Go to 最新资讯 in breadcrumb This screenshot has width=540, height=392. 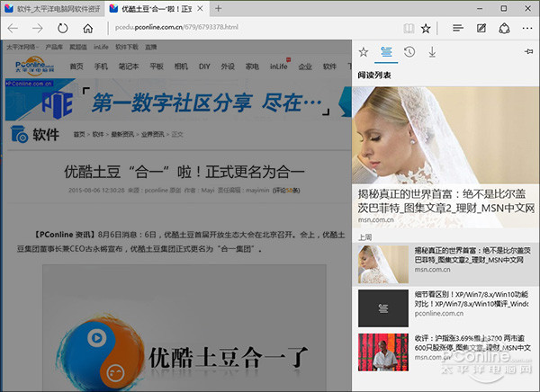pos(122,134)
